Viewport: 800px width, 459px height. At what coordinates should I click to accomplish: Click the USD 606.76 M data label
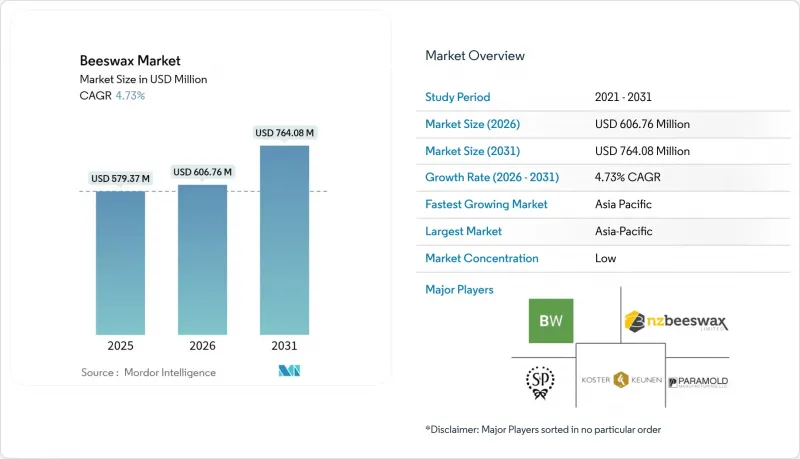203,172
